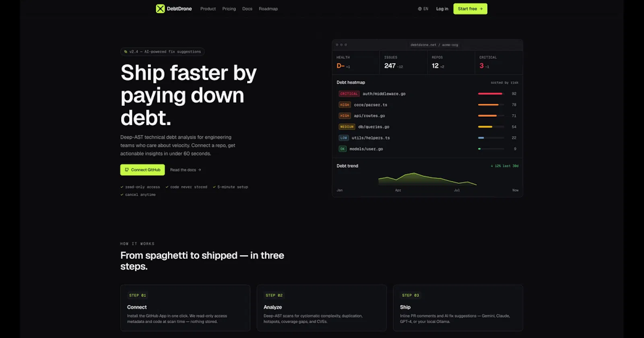
Task: Click the Jul label on trend chart
Action: (457, 190)
